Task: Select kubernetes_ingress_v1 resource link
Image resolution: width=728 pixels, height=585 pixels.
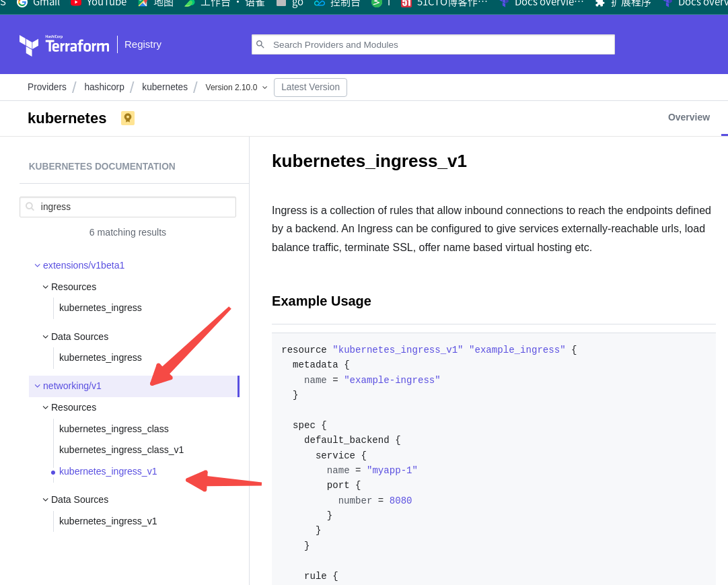Action: coord(108,471)
